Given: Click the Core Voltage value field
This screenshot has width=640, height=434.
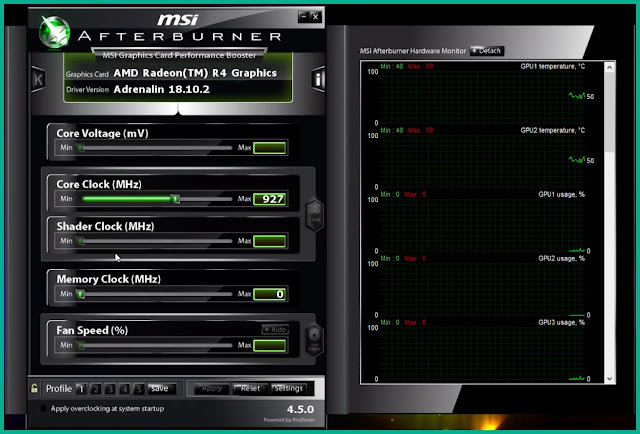Looking at the screenshot, I should [x=270, y=148].
